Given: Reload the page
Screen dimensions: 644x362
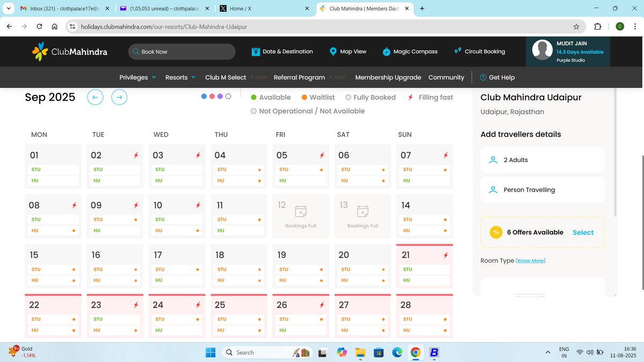Looking at the screenshot, I should coord(39,26).
